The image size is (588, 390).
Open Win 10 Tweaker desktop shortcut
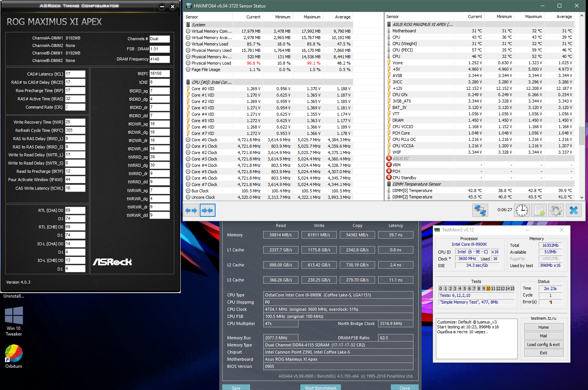pos(14,321)
